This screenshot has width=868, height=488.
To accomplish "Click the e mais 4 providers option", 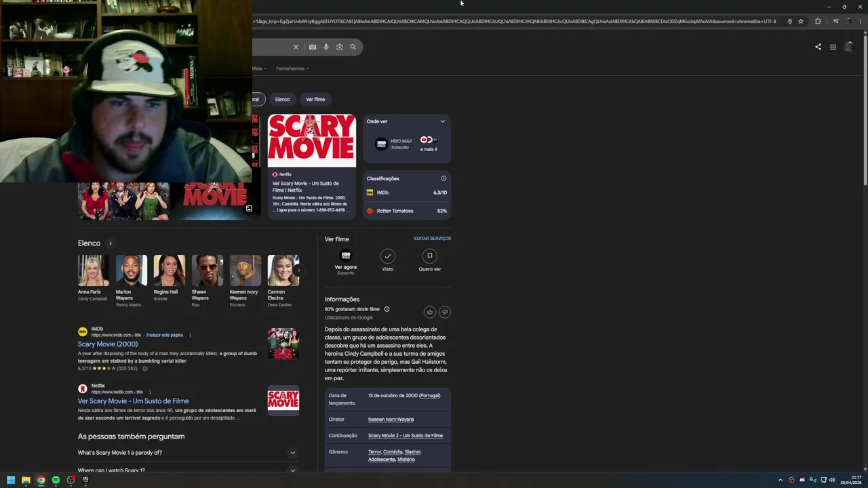I will 429,144.
